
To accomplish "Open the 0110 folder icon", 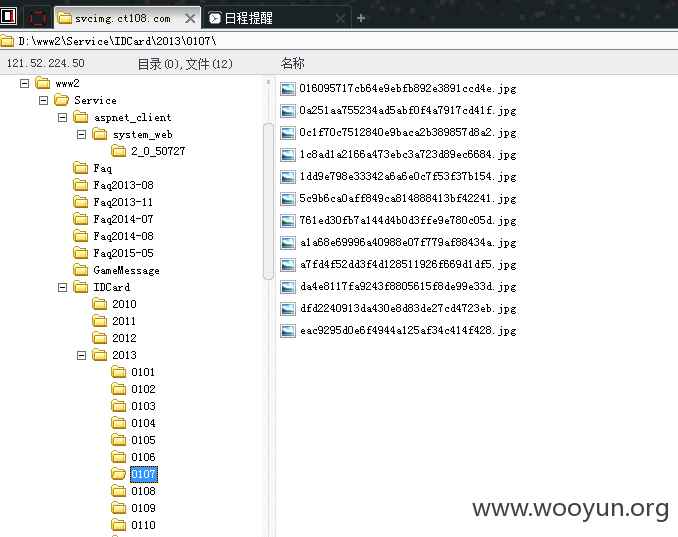I will [x=118, y=524].
